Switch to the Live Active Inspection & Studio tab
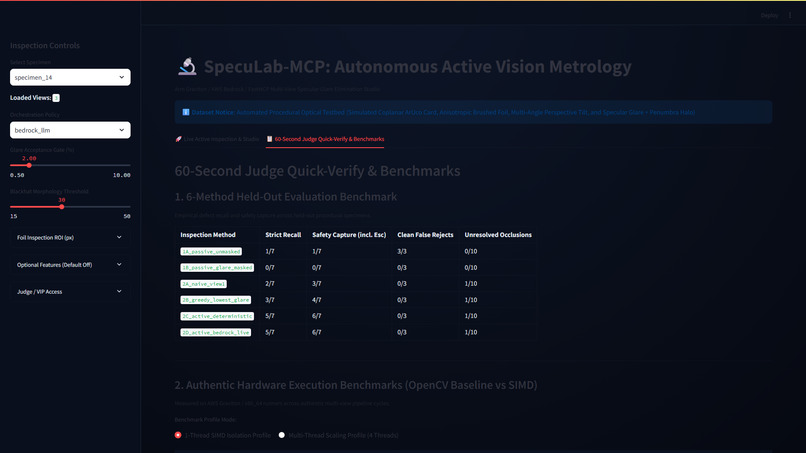This screenshot has width=806, height=453. coord(217,139)
